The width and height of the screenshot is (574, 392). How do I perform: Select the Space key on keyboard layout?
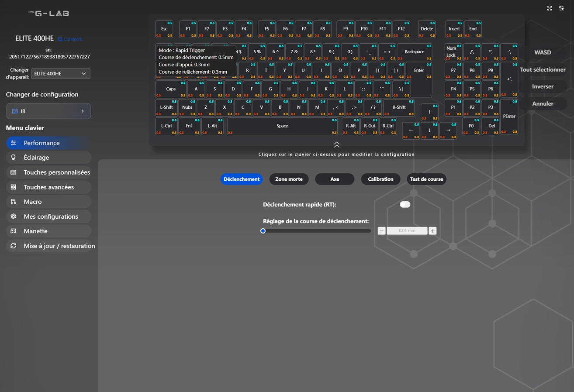click(x=282, y=126)
